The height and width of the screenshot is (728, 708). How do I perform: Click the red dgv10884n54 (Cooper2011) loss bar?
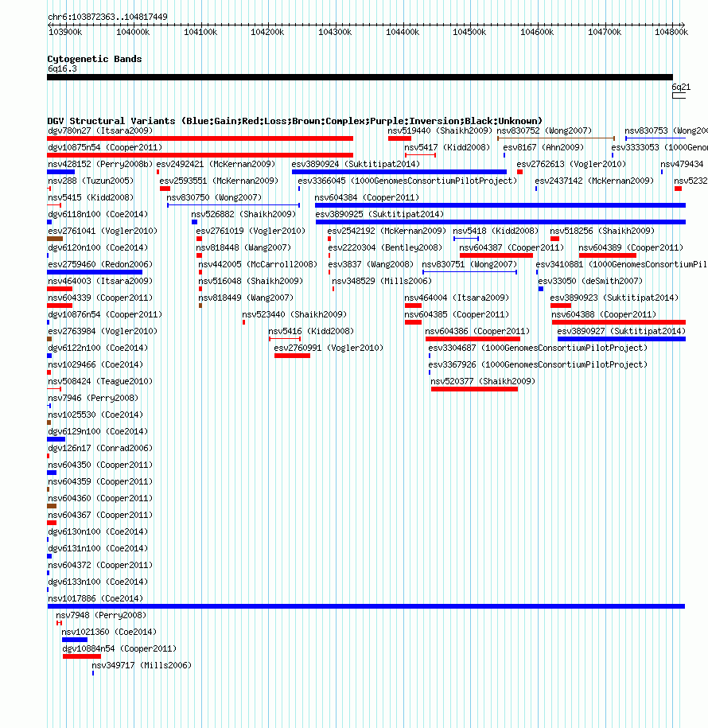coord(82,656)
